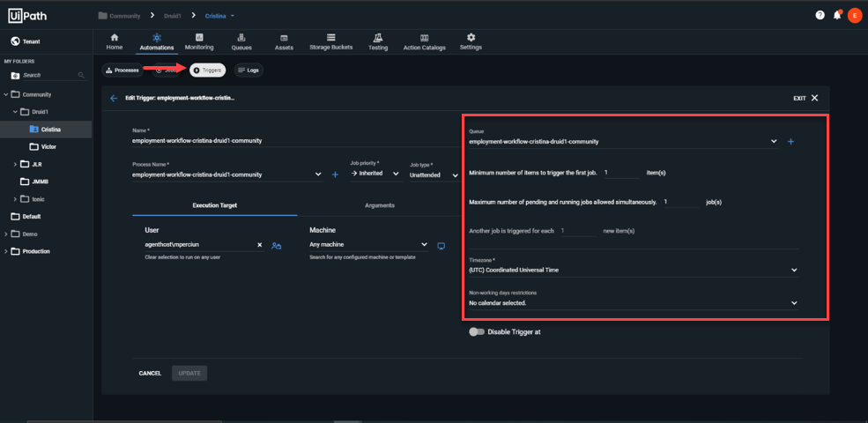This screenshot has width=868, height=423.
Task: Add a new queue with plus icon
Action: point(790,142)
